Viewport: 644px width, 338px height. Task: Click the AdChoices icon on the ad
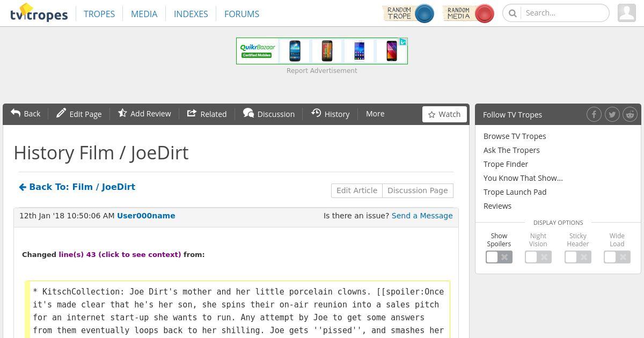pyautogui.click(x=403, y=42)
